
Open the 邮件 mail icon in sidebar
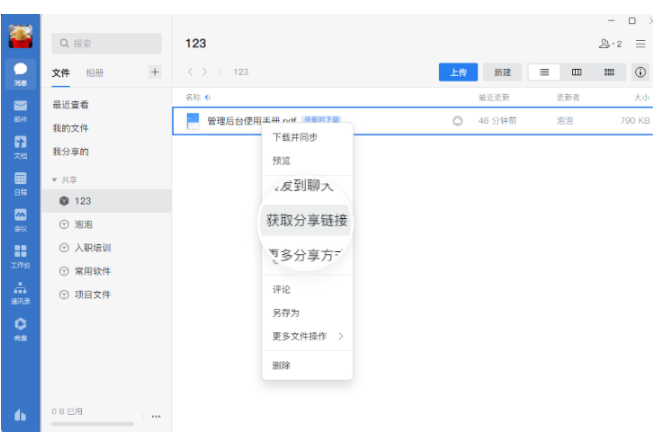[20, 109]
